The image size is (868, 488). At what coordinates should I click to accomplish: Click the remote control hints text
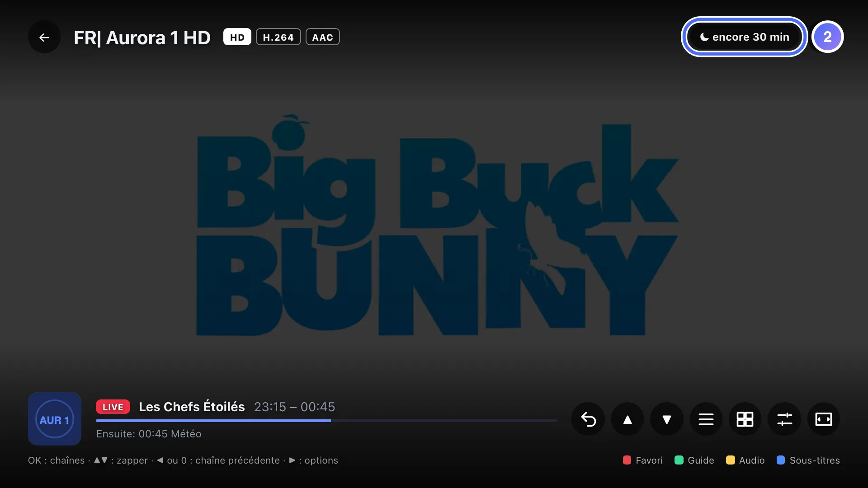tap(183, 460)
